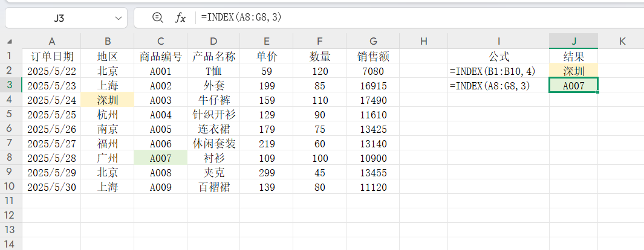The width and height of the screenshot is (644, 250).
Task: Click inside the J3 name box
Action: click(59, 18)
